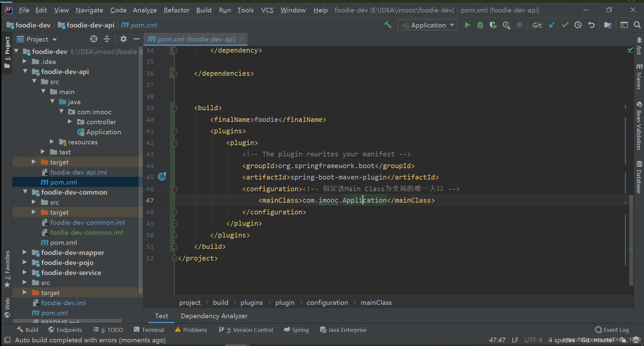Revert changes with the rollback icon

(591, 25)
